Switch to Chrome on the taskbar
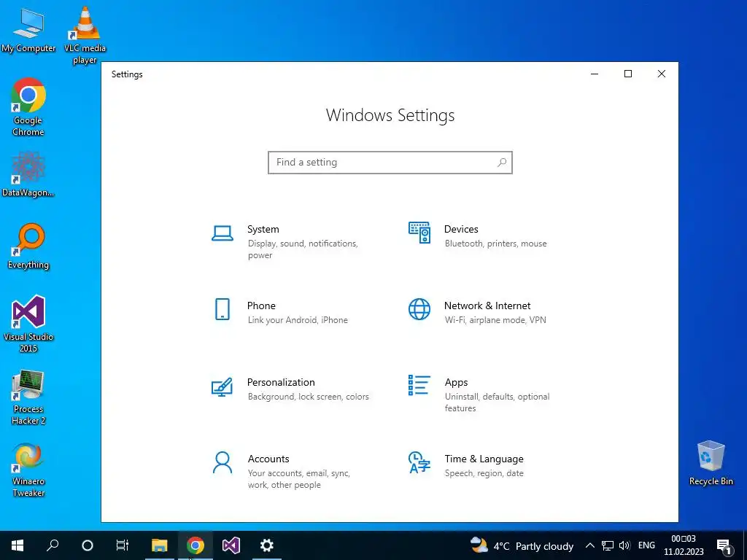747x560 pixels. click(196, 545)
